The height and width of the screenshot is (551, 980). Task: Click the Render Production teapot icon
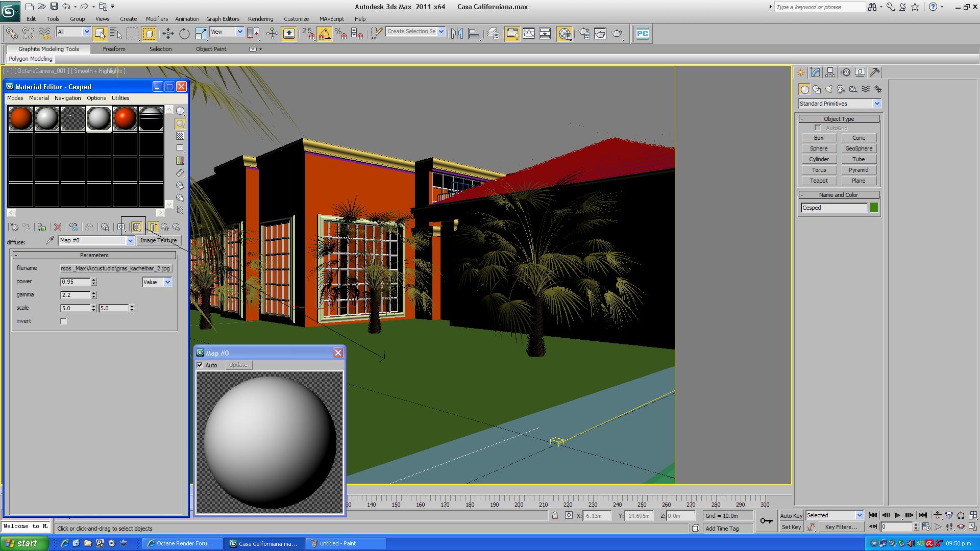[617, 34]
